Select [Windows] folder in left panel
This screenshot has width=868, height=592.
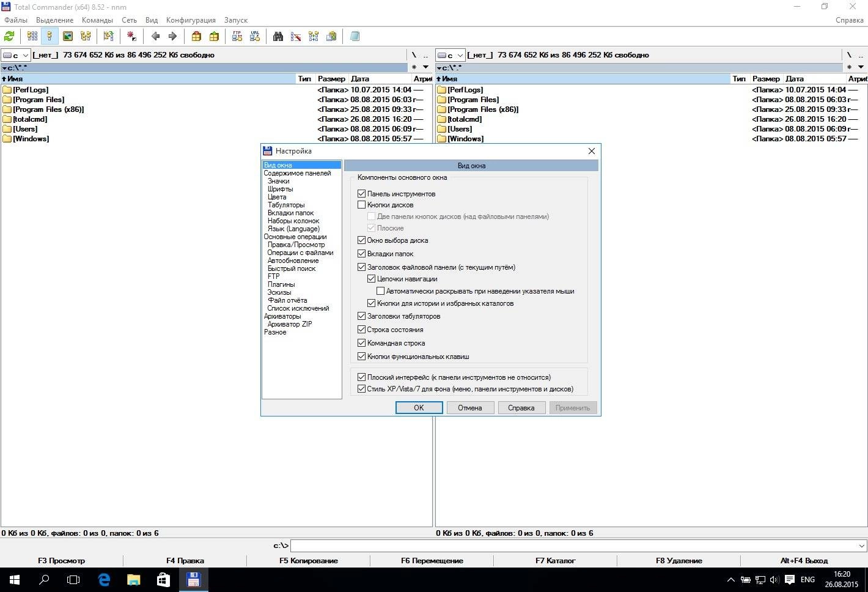tap(31, 139)
